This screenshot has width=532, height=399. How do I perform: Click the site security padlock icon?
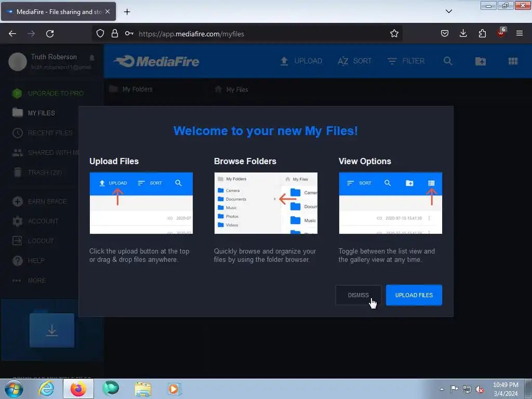(115, 33)
